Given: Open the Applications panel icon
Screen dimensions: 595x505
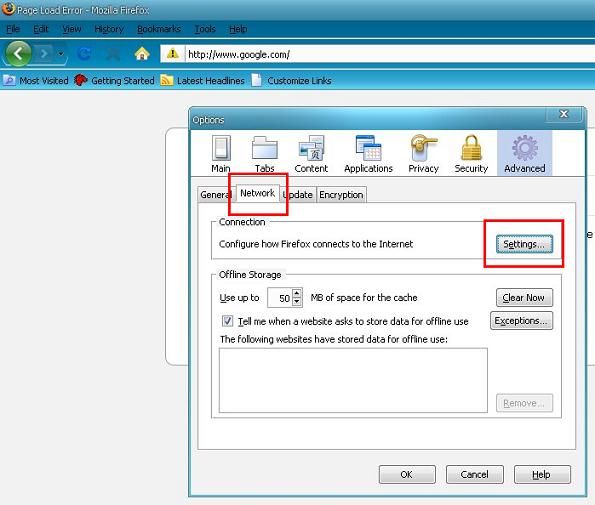Looking at the screenshot, I should click(368, 148).
